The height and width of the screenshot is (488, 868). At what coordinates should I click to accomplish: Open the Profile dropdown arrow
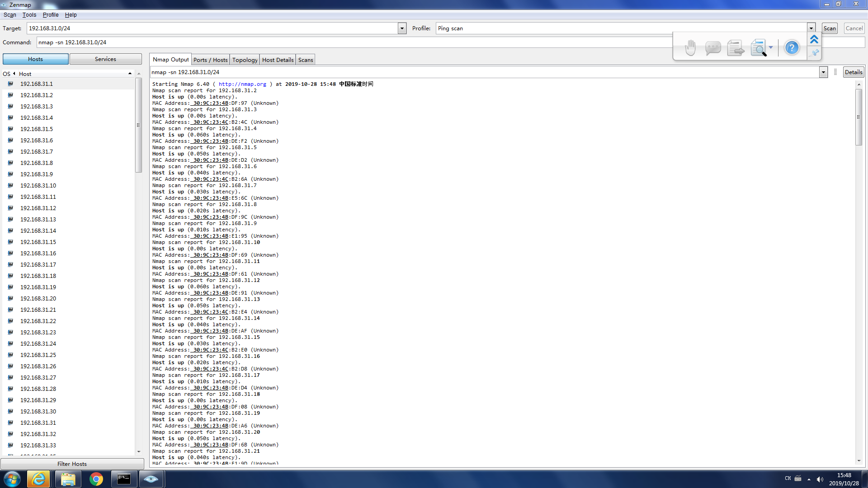pos(811,28)
